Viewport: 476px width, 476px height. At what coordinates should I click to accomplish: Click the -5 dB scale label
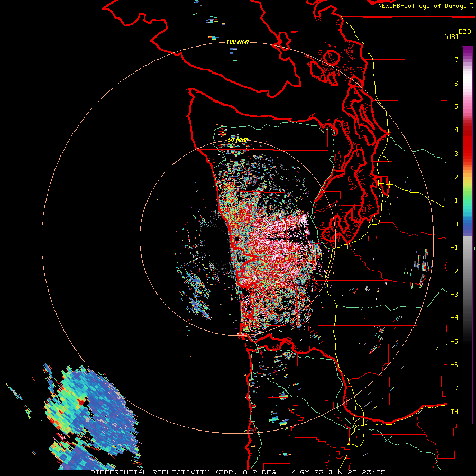click(x=454, y=341)
